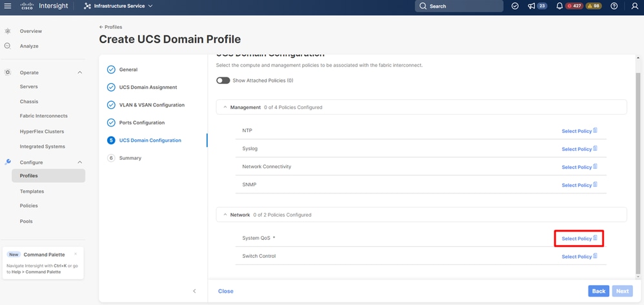Select Policies in the sidebar

(29, 206)
